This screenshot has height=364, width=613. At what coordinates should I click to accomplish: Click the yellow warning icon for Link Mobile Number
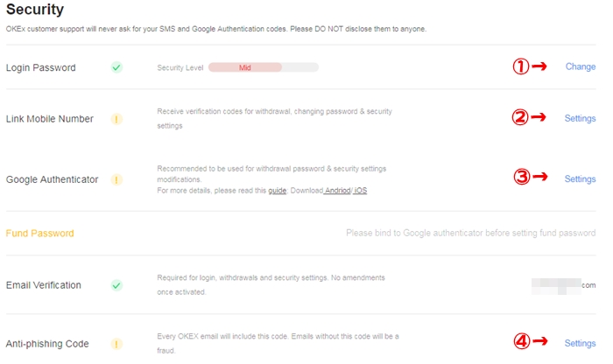[x=116, y=119]
